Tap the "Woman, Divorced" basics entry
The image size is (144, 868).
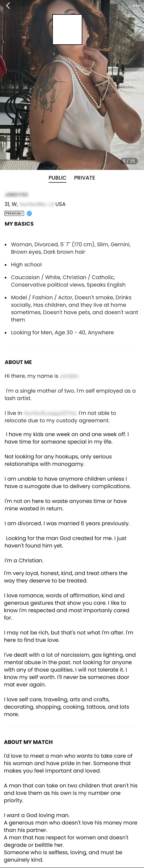click(71, 248)
